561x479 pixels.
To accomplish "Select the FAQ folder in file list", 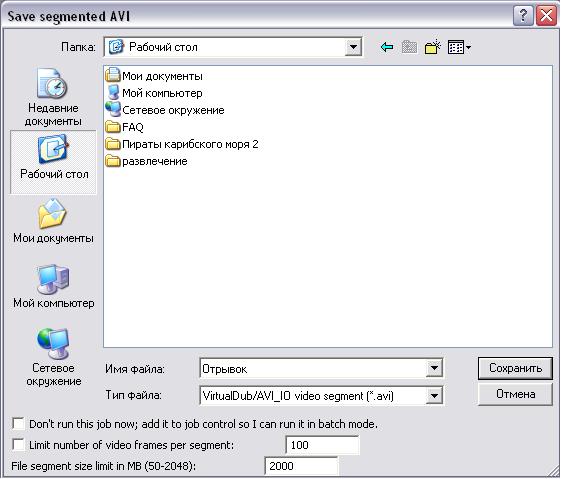I will click(x=125, y=127).
